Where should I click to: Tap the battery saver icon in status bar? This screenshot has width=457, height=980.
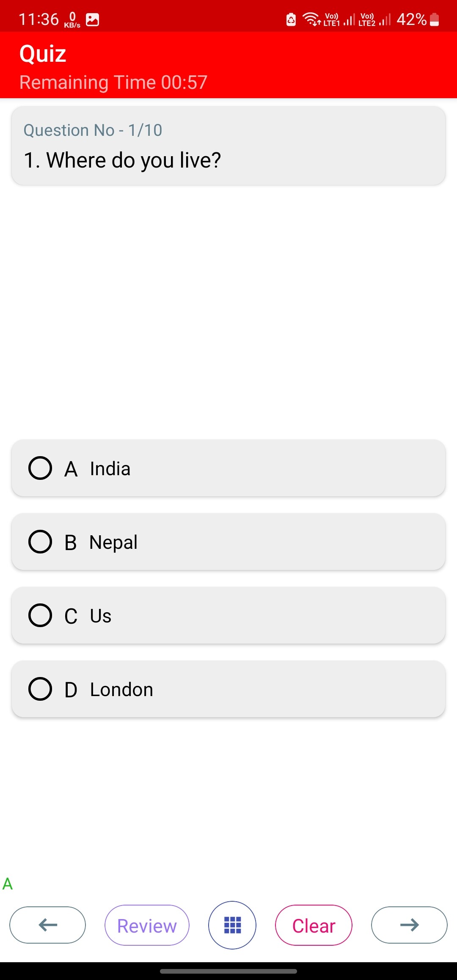291,19
